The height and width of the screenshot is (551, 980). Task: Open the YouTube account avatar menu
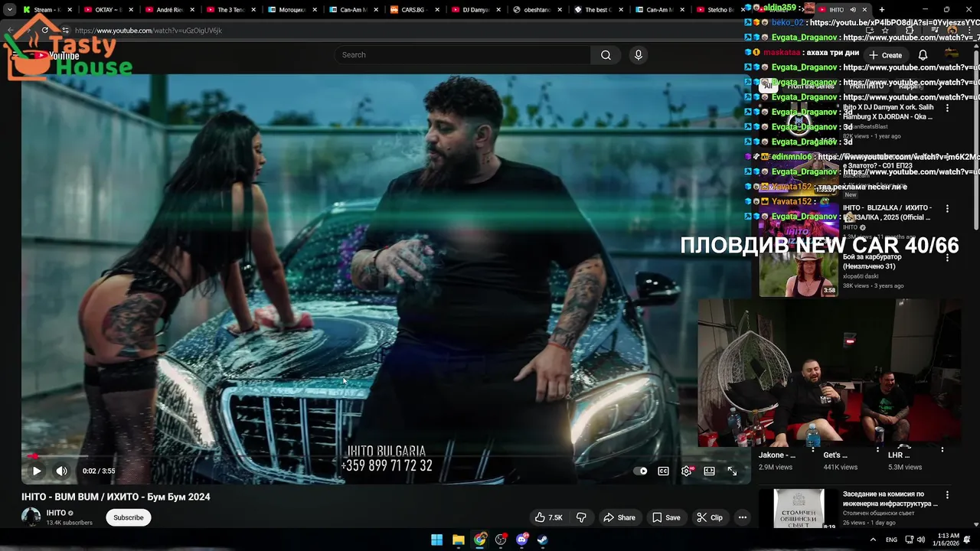pos(952,54)
